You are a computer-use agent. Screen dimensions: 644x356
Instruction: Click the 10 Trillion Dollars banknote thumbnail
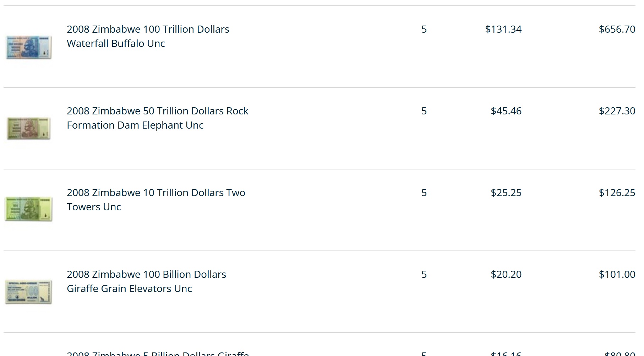[x=29, y=209]
